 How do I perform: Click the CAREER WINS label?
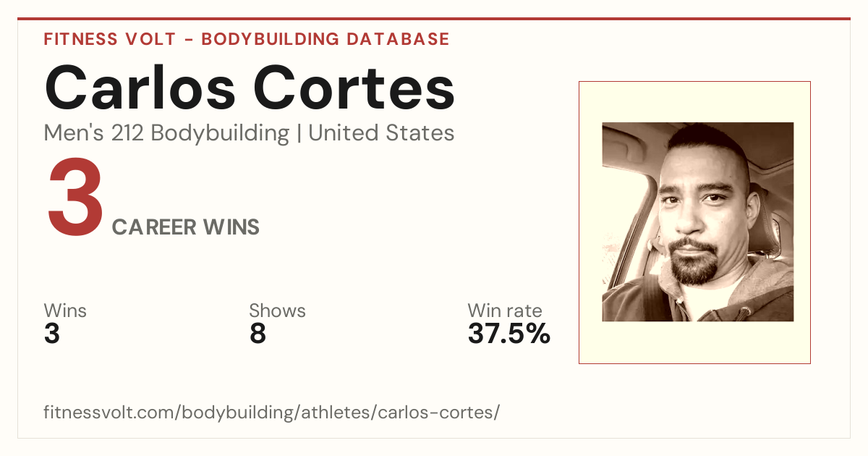186,227
